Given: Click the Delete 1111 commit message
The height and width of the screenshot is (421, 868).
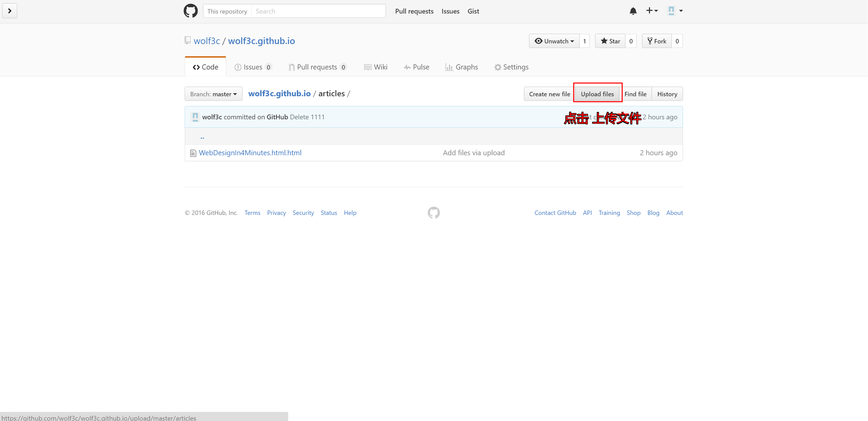Looking at the screenshot, I should 307,117.
